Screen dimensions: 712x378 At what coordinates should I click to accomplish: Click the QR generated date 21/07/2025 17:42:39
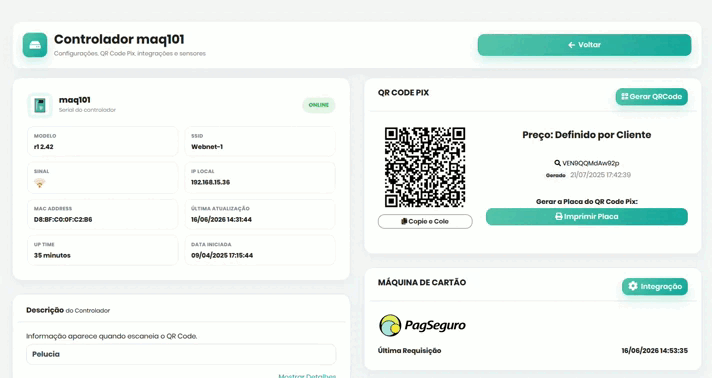(600, 175)
